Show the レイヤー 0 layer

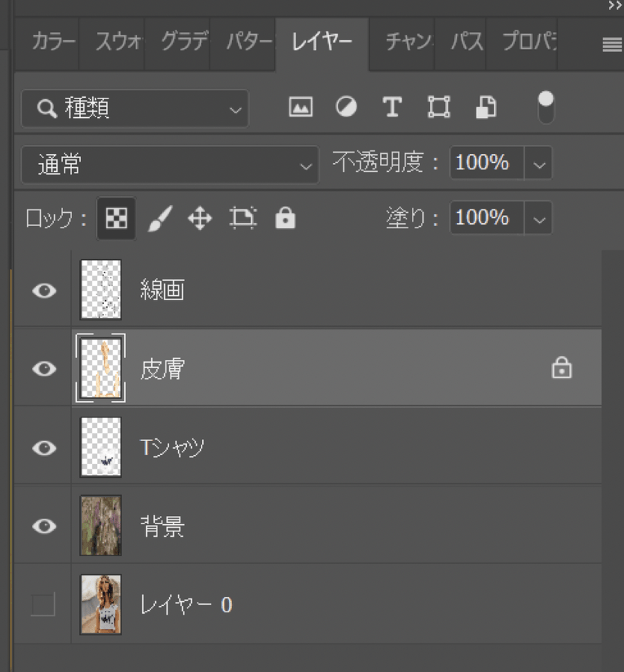(x=43, y=605)
